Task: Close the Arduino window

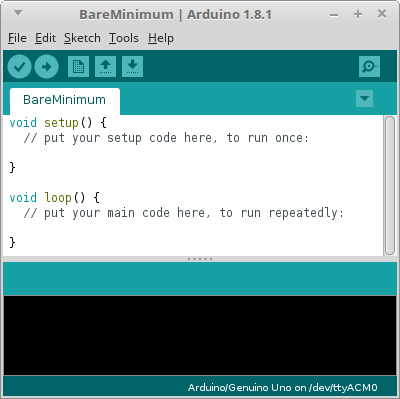Action: [382, 14]
